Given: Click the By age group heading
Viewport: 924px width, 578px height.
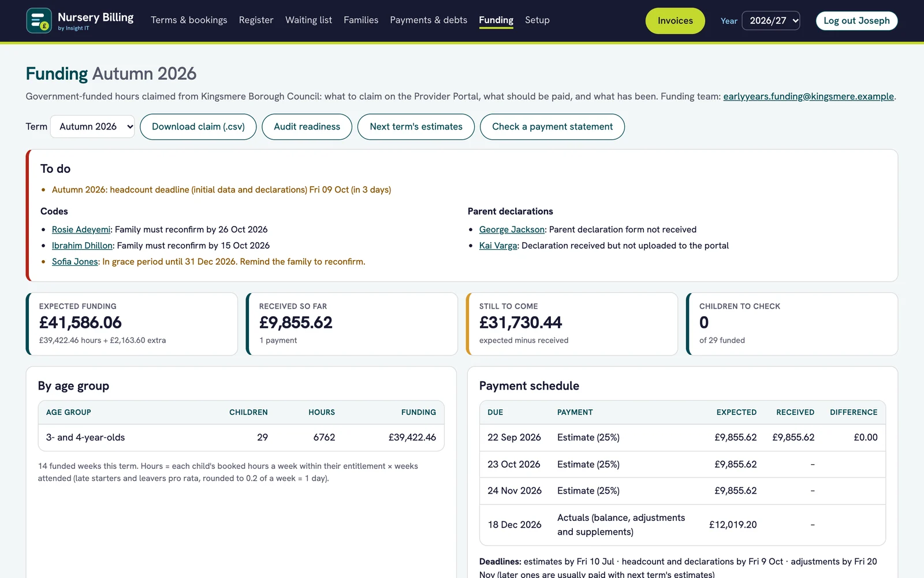Looking at the screenshot, I should [73, 386].
